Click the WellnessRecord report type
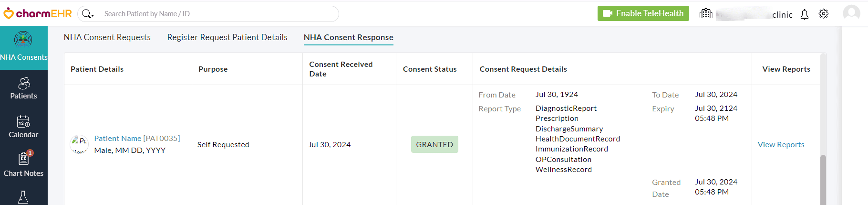This screenshot has height=205, width=868. tap(564, 170)
